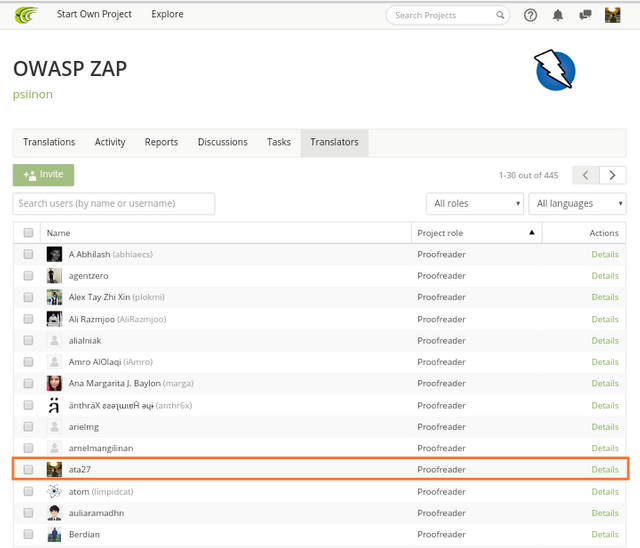Tick the Ali Razmjoo row checkbox

click(28, 319)
